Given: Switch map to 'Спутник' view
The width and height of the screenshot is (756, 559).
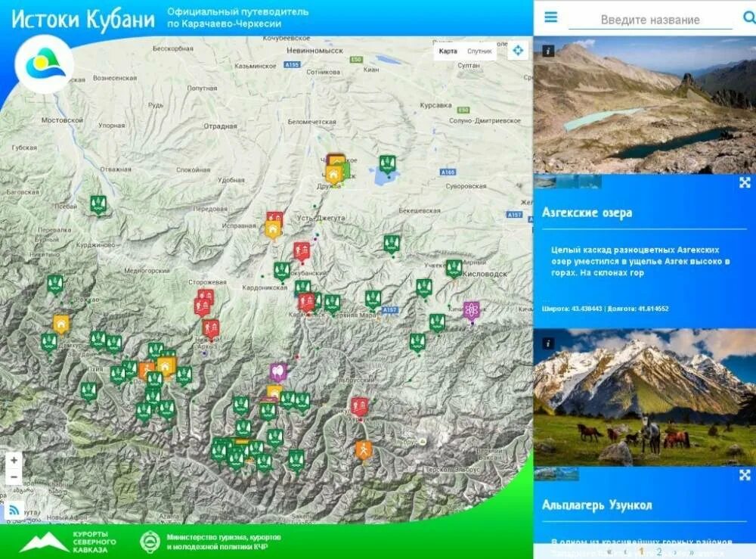Looking at the screenshot, I should click(479, 51).
